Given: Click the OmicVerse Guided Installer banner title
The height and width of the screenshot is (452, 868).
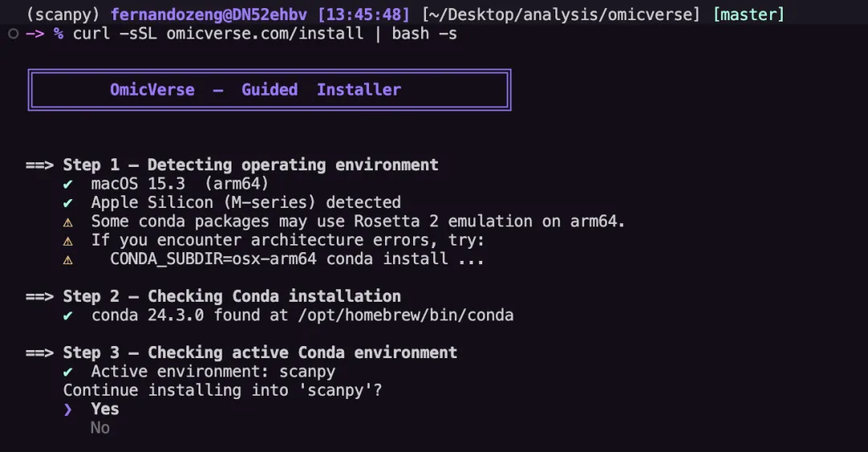Looking at the screenshot, I should (256, 90).
